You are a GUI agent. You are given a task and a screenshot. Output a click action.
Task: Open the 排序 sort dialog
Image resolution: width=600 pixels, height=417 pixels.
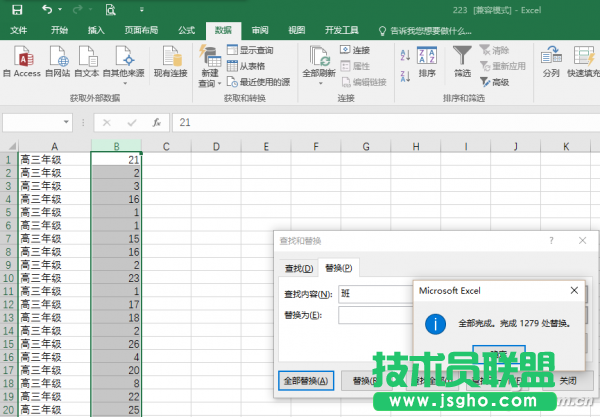427,60
